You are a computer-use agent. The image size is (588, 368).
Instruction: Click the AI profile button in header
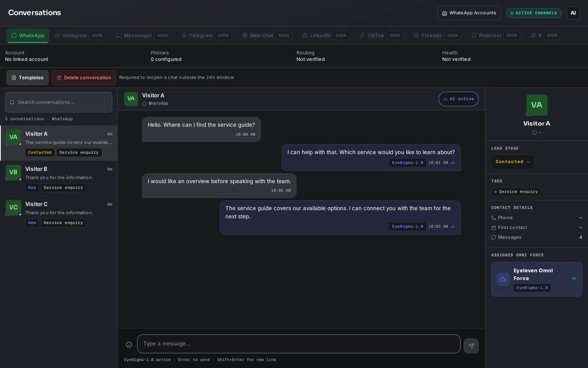(573, 13)
